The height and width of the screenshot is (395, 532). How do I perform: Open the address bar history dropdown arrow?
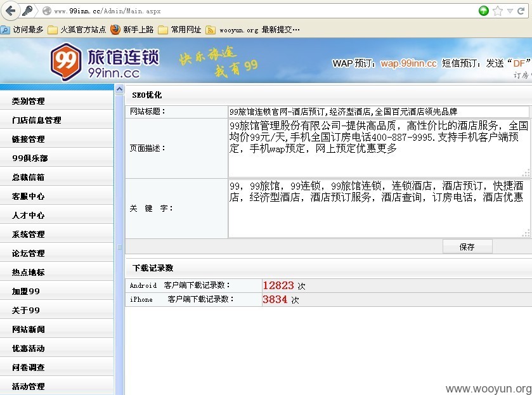510,11
